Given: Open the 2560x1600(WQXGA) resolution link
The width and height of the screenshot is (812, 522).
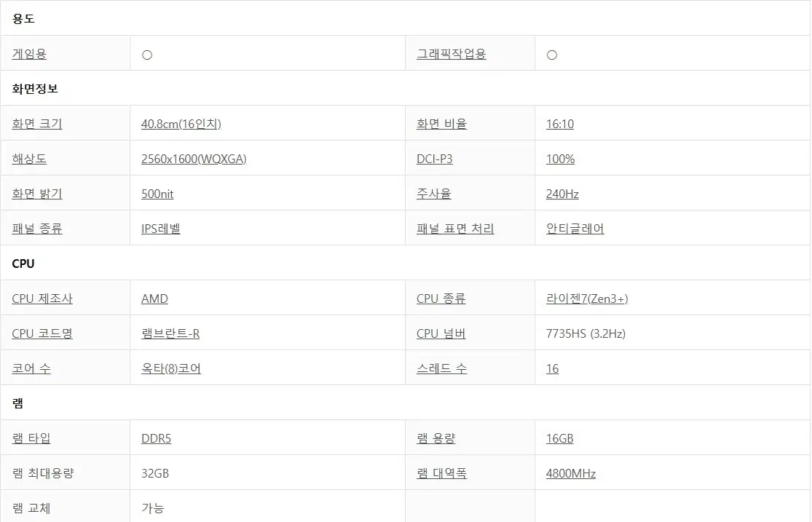Looking at the screenshot, I should point(194,159).
